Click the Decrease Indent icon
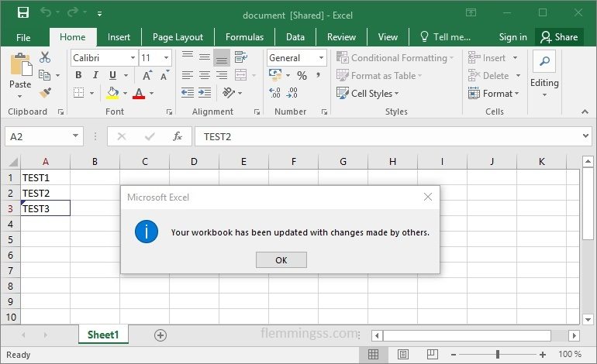 [x=188, y=92]
